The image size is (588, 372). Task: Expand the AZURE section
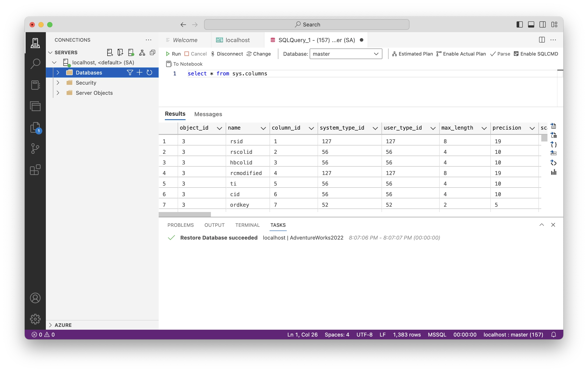click(50, 325)
